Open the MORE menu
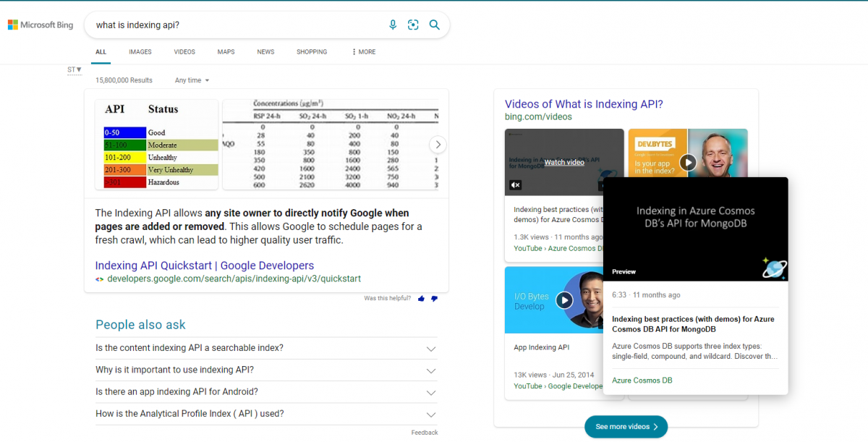This screenshot has width=868, height=442. 364,52
